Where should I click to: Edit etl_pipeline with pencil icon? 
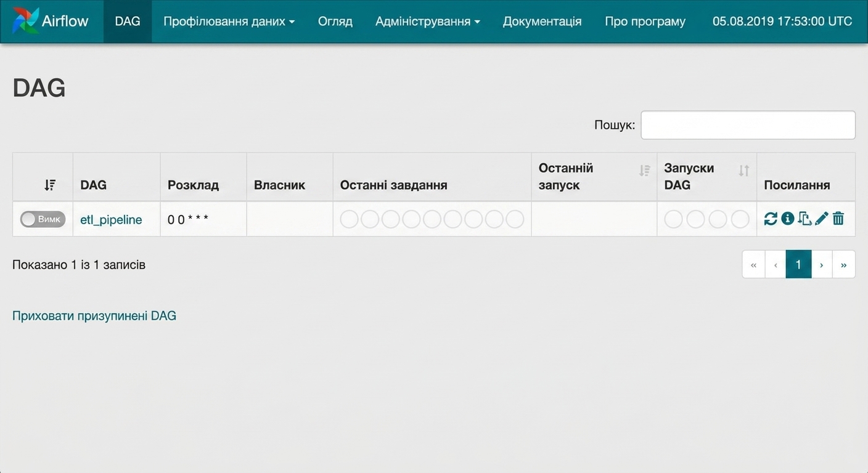click(x=822, y=218)
